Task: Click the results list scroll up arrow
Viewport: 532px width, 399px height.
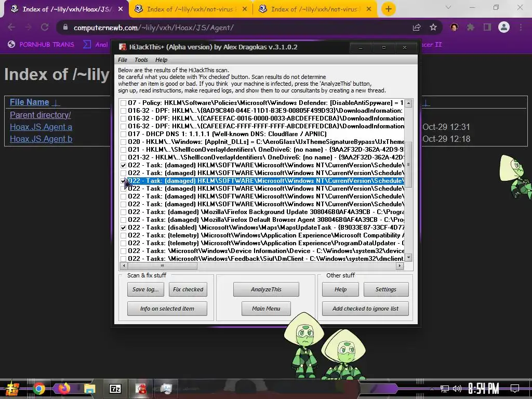Action: (x=408, y=103)
